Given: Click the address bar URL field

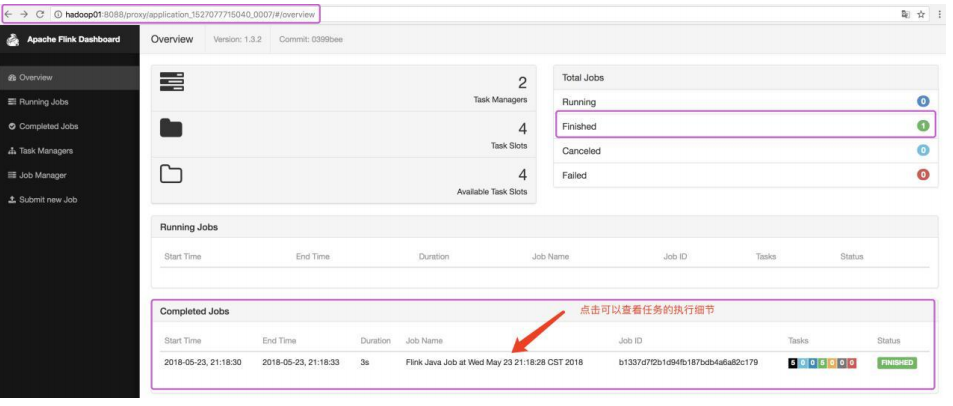Looking at the screenshot, I should 474,14.
